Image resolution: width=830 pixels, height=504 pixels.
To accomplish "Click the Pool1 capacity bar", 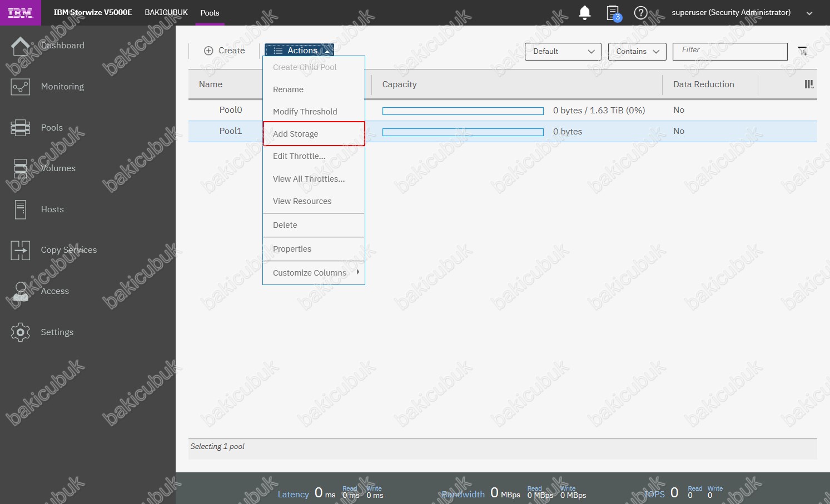I will tap(463, 132).
